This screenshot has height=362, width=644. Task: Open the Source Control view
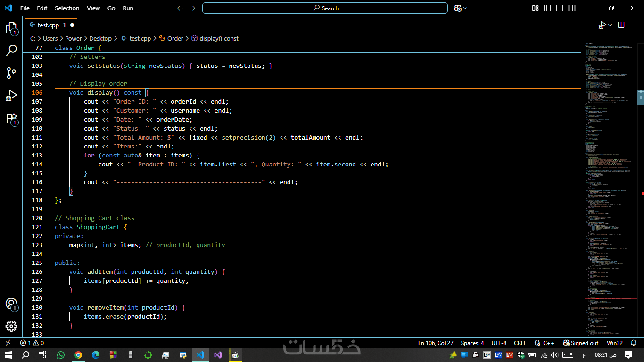(x=11, y=73)
